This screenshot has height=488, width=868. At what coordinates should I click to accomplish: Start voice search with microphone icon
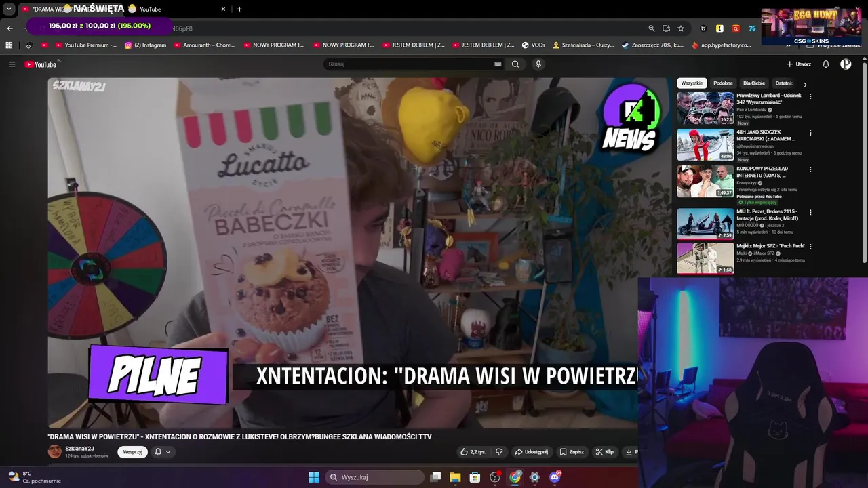coord(538,64)
